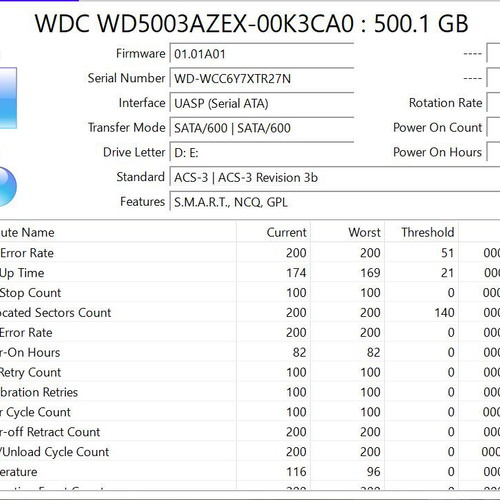Viewport: 500px width, 500px height.
Task: Select the Calibration Retries row
Action: [x=250, y=392]
